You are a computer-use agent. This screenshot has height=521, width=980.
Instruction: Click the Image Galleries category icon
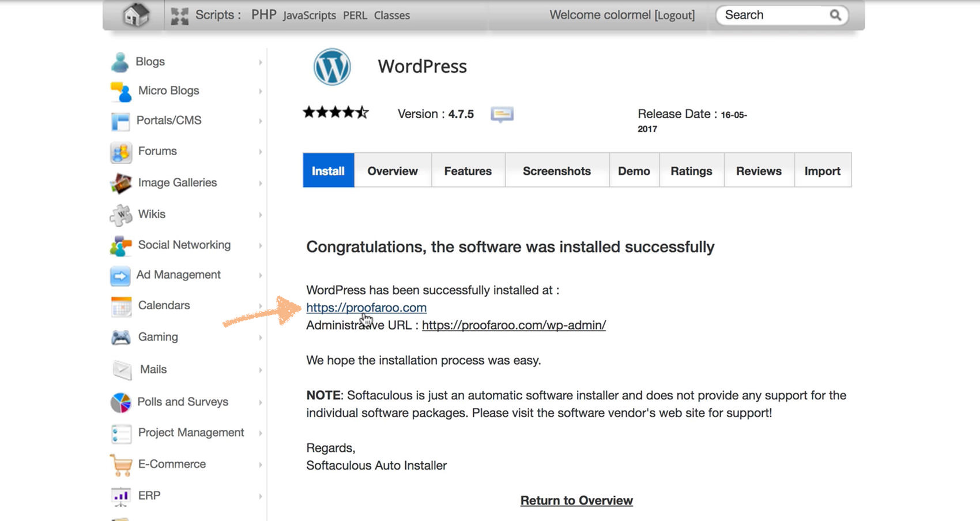[x=121, y=183]
